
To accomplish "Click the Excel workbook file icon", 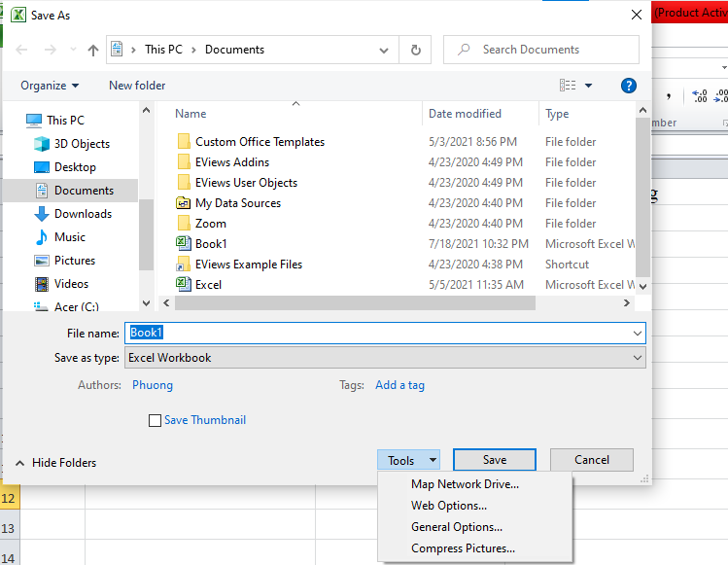I will point(184,284).
